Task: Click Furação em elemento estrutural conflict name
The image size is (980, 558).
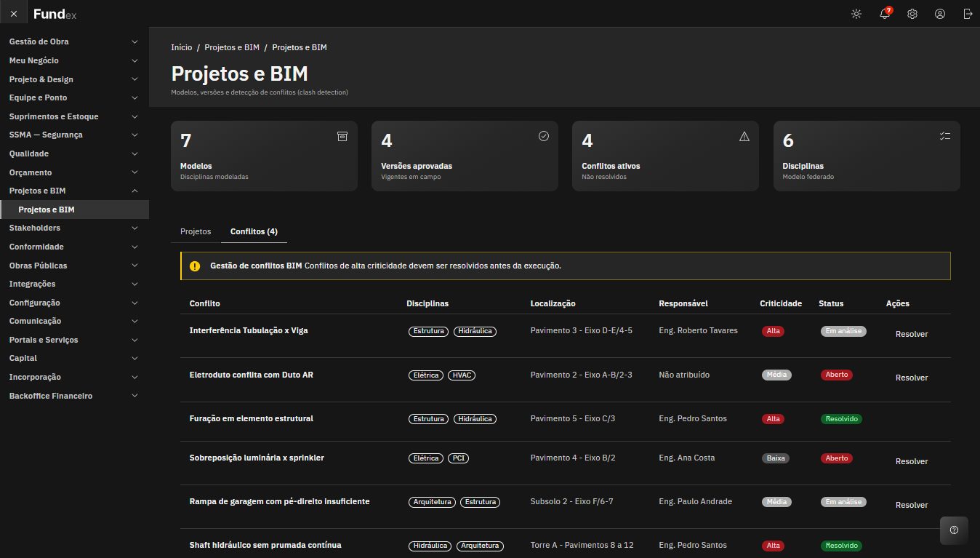Action: click(252, 418)
